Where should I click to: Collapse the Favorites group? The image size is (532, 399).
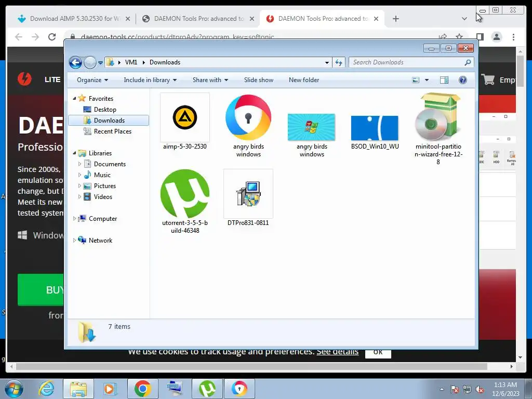point(74,98)
